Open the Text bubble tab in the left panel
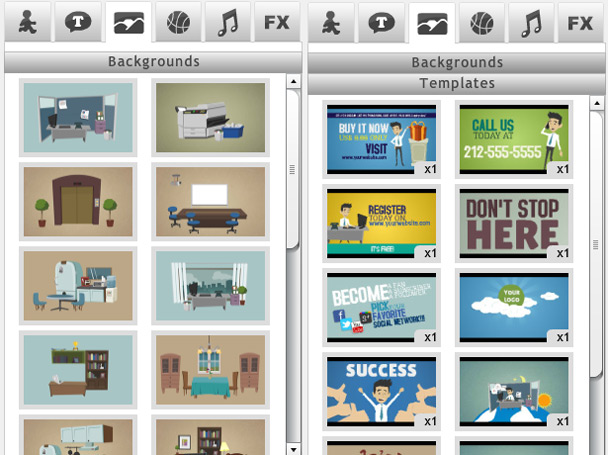This screenshot has width=608, height=455. pyautogui.click(x=78, y=22)
